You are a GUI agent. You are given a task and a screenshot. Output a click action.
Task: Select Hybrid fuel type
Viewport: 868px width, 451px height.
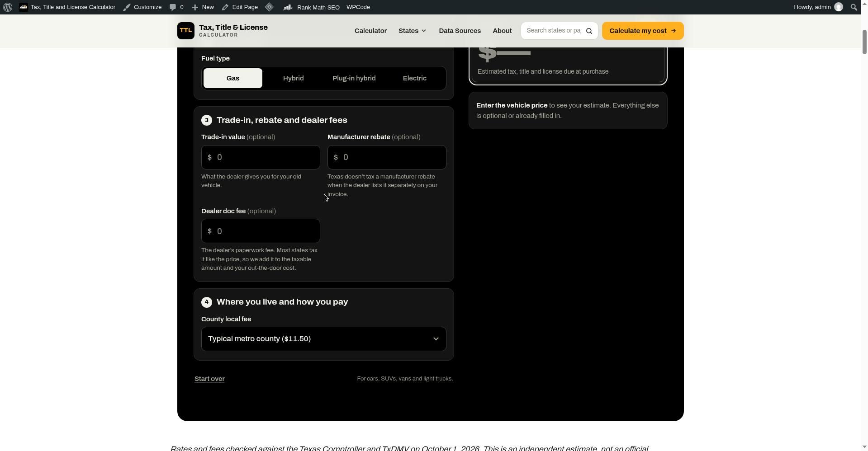pyautogui.click(x=294, y=78)
